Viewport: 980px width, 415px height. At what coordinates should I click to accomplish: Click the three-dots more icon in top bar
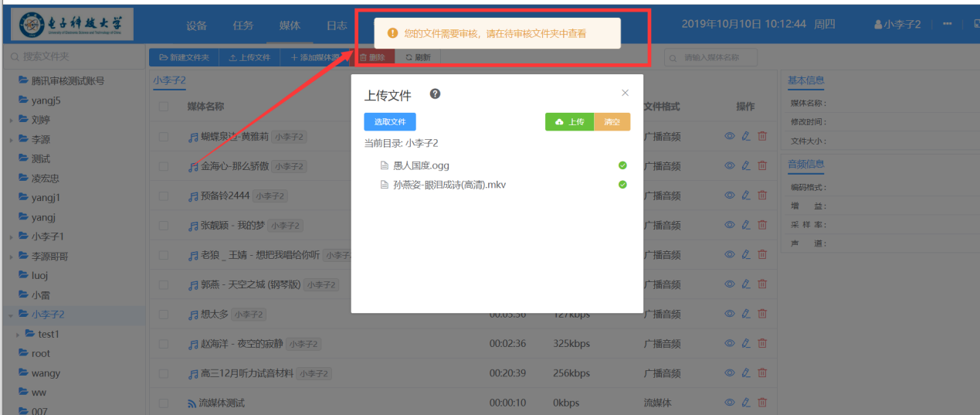(x=948, y=25)
